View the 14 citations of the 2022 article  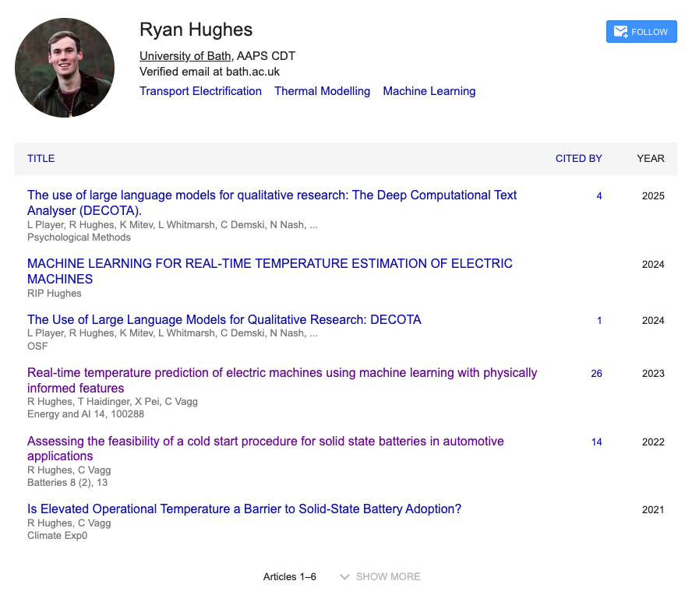pyautogui.click(x=596, y=442)
